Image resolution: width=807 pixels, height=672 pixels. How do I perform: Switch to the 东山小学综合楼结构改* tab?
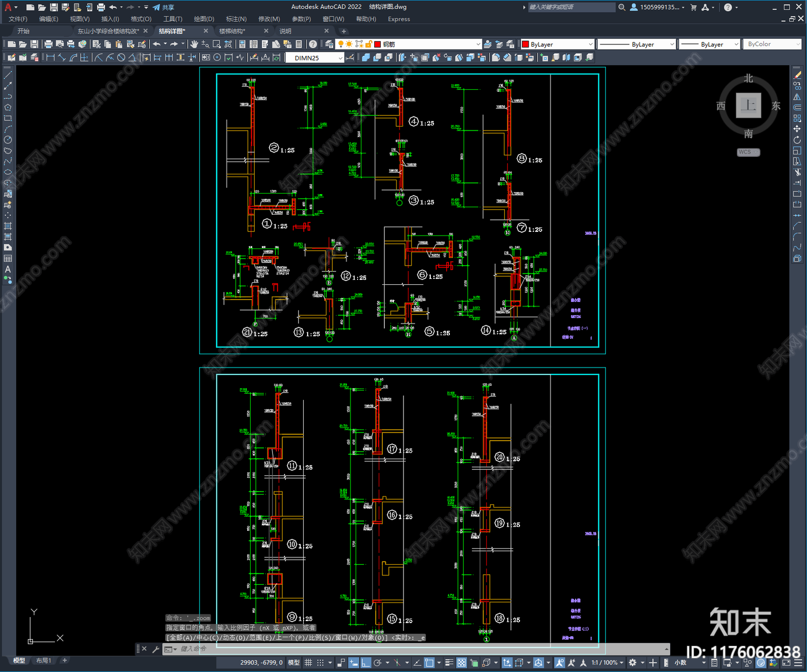(108, 31)
